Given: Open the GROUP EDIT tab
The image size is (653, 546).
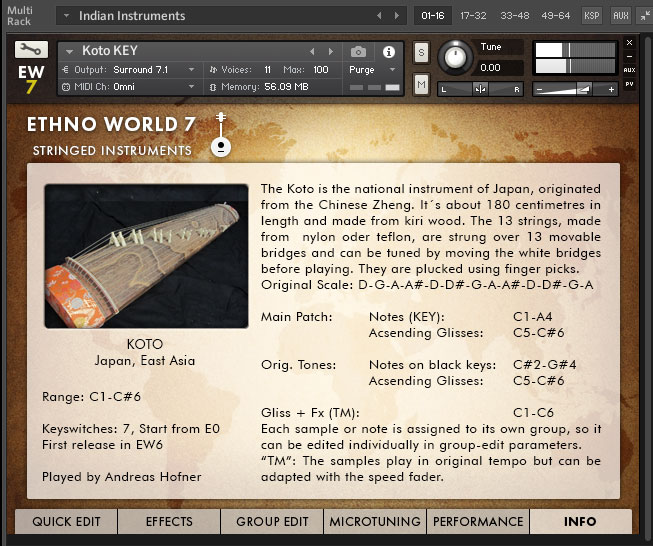Looking at the screenshot, I should 272,521.
